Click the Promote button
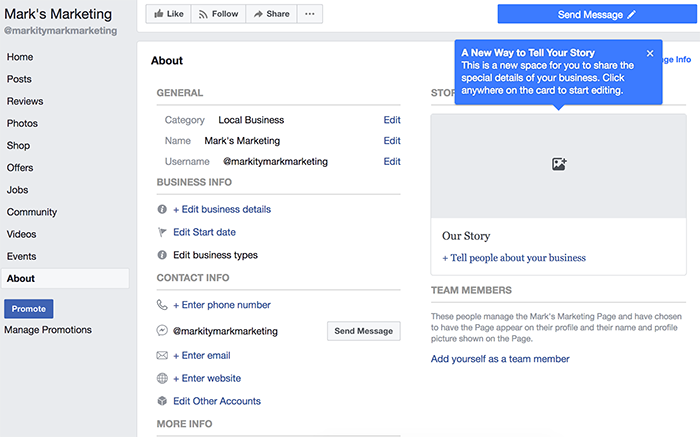The image size is (700, 437). pos(29,309)
